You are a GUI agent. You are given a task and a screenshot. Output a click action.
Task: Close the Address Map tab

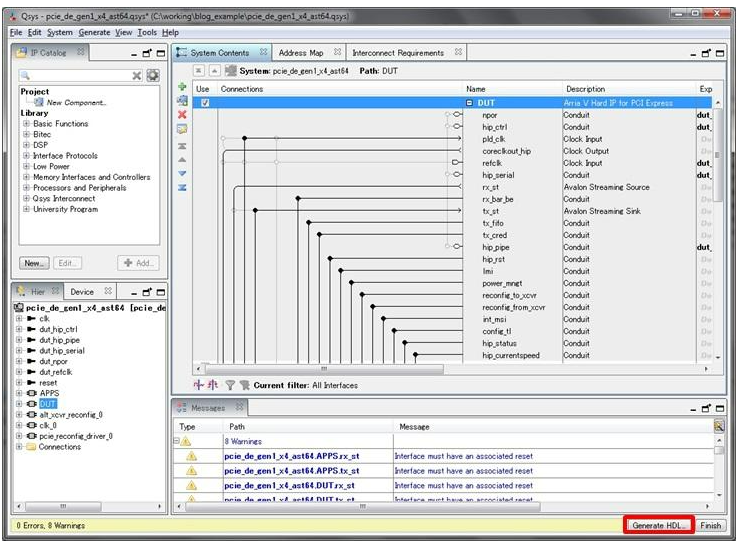point(337,52)
